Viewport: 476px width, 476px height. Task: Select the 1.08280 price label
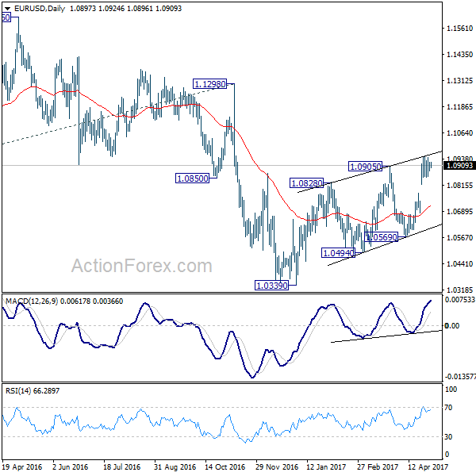point(306,183)
